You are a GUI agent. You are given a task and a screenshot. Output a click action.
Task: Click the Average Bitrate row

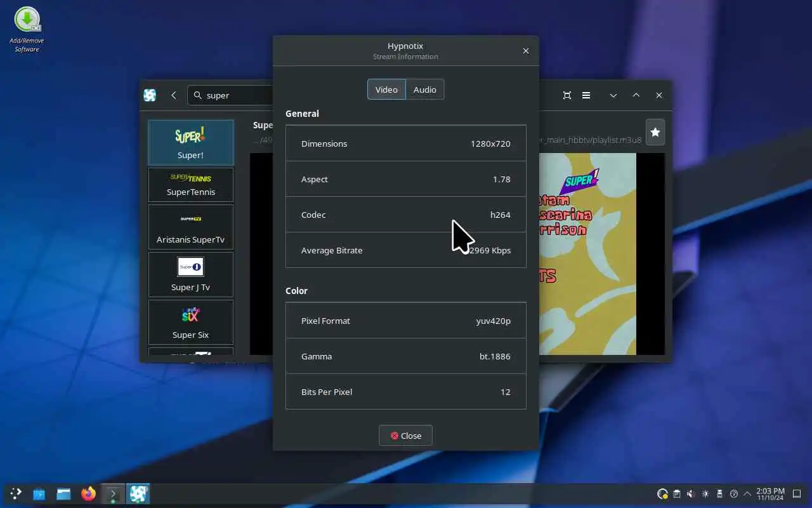(406, 250)
